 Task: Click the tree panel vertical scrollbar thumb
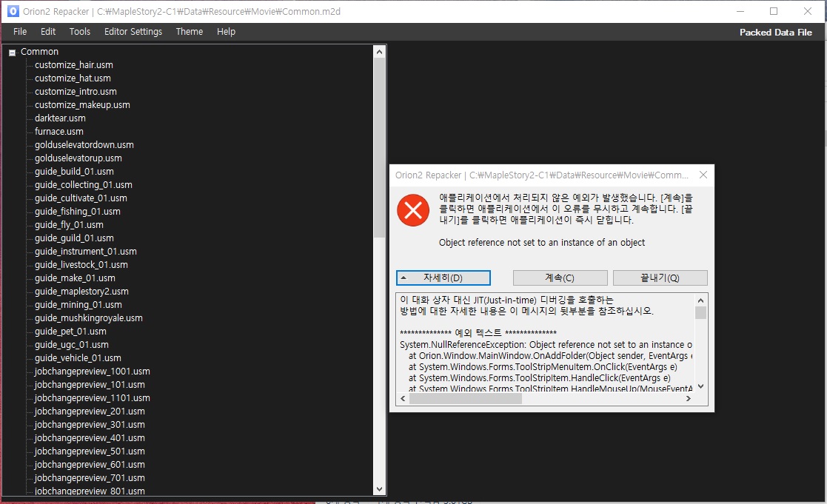pyautogui.click(x=379, y=147)
